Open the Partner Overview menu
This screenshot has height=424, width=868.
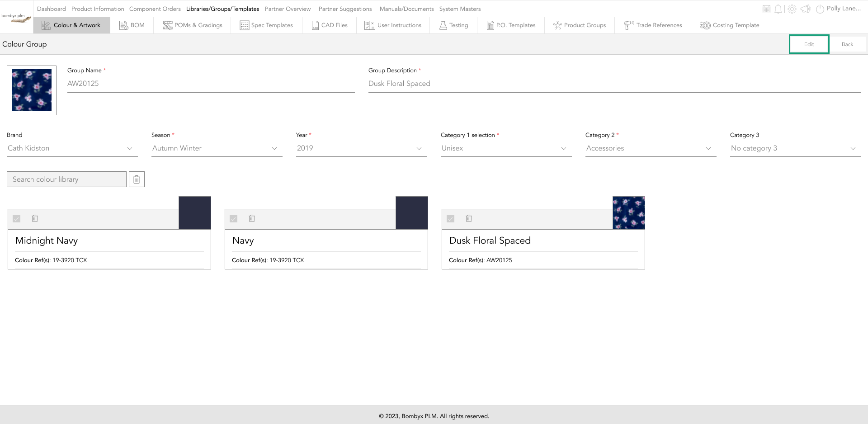click(288, 9)
